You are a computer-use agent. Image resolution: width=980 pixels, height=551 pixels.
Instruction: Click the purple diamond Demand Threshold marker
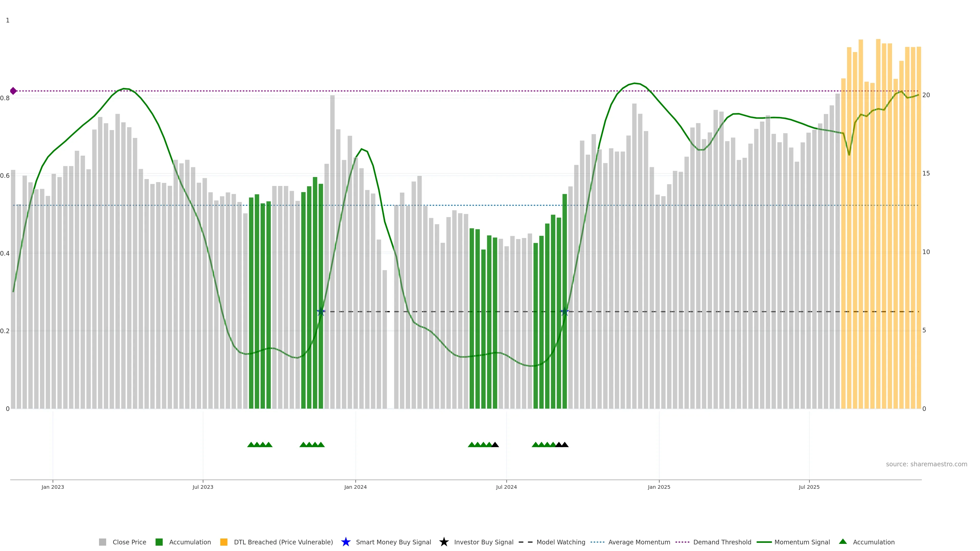coord(13,91)
